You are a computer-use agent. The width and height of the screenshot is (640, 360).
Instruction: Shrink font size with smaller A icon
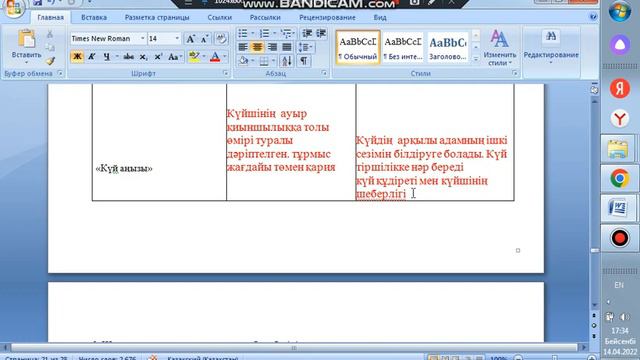pyautogui.click(x=205, y=39)
